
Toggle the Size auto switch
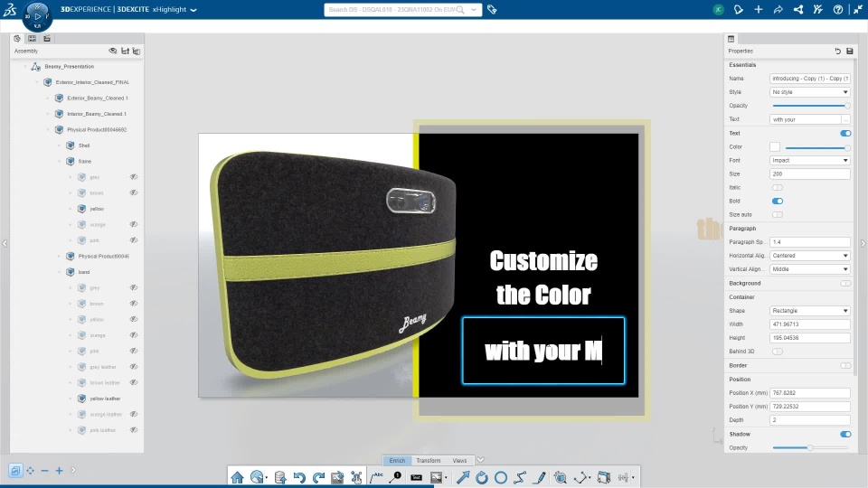coord(778,215)
